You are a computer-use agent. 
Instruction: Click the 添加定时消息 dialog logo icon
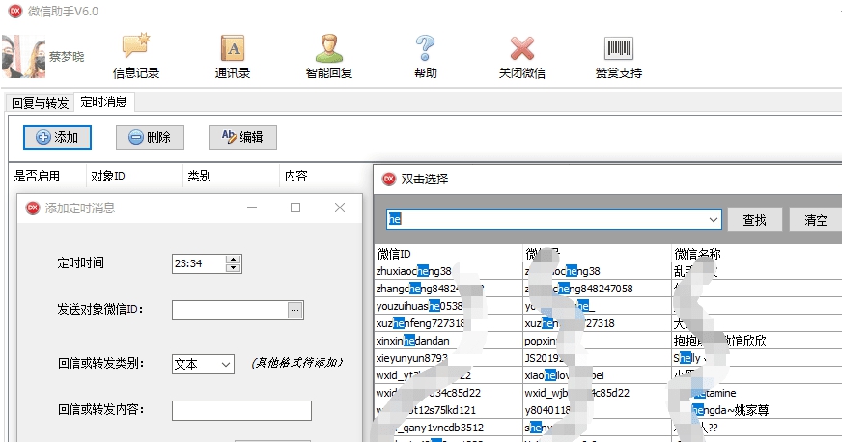33,208
